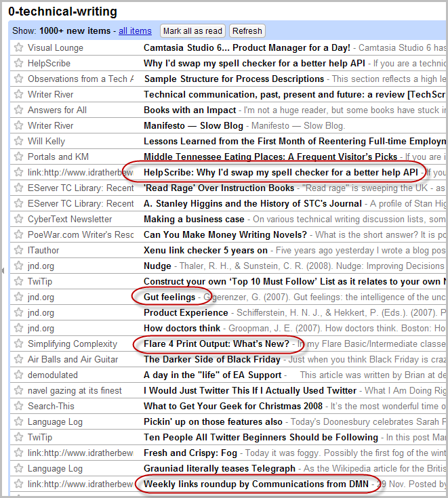Select the CyberText Newsletter source name
This screenshot has height=498, width=448.
(70, 219)
